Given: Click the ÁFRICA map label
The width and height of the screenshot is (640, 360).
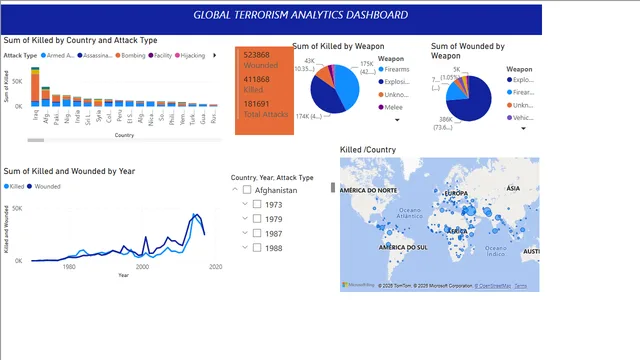Looking at the screenshot, I should pos(458,231).
